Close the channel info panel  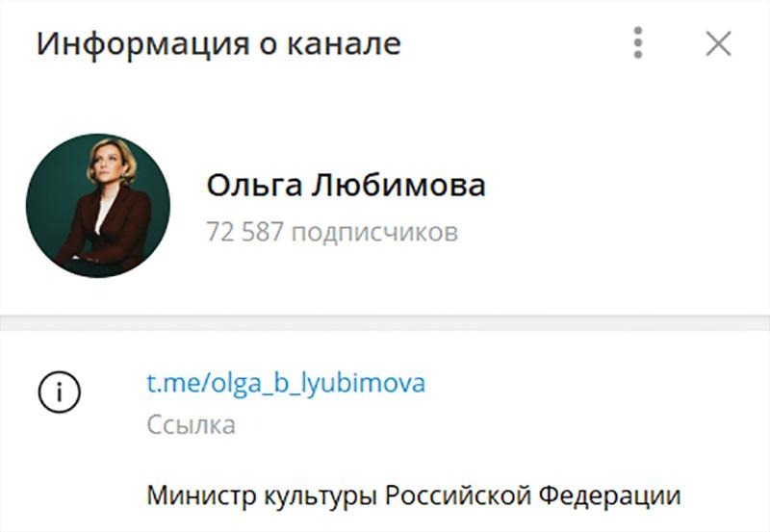tap(718, 43)
